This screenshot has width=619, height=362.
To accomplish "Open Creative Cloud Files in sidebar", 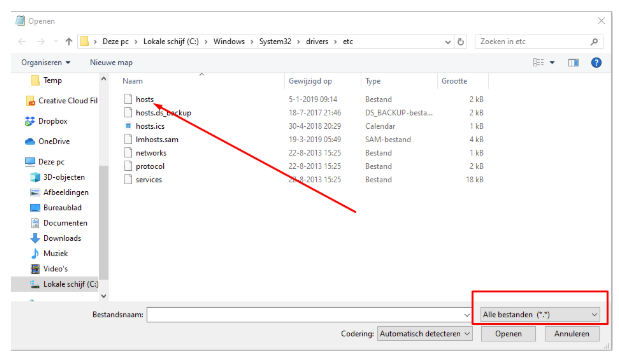I will pyautogui.click(x=62, y=101).
